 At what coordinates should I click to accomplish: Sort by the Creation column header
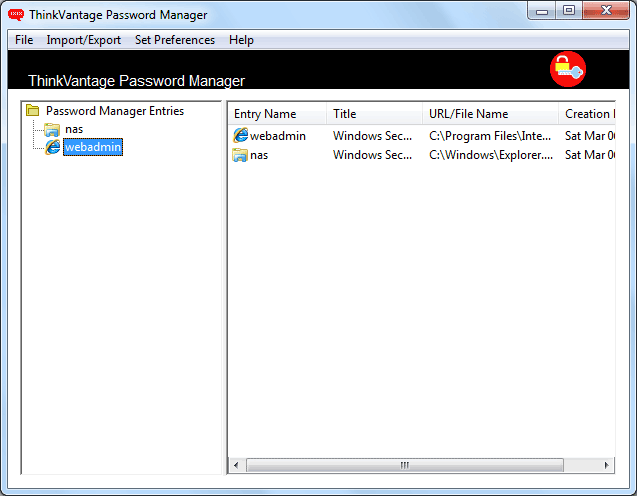(587, 114)
